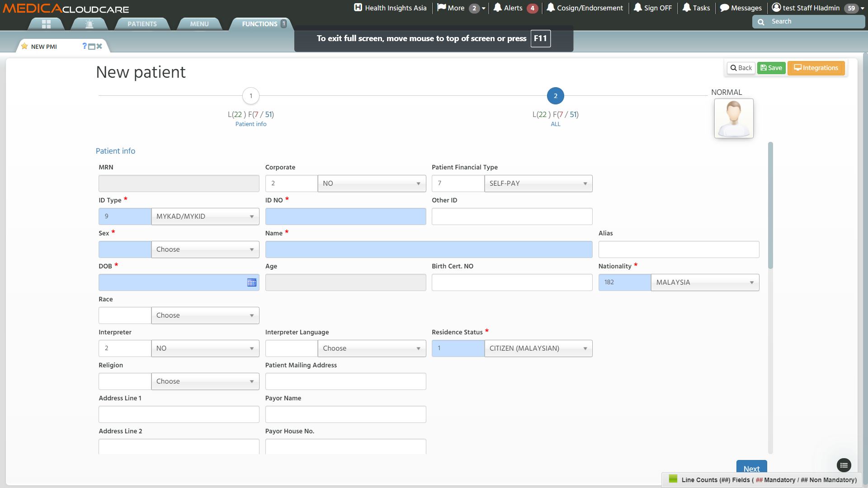Go to step 1 Patient info circle
868x488 pixels.
click(x=251, y=96)
